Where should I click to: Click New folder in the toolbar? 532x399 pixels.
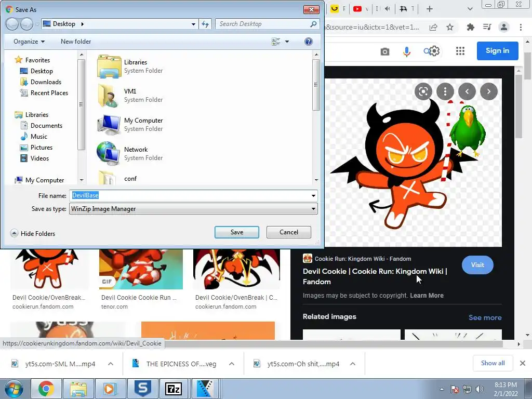point(76,42)
